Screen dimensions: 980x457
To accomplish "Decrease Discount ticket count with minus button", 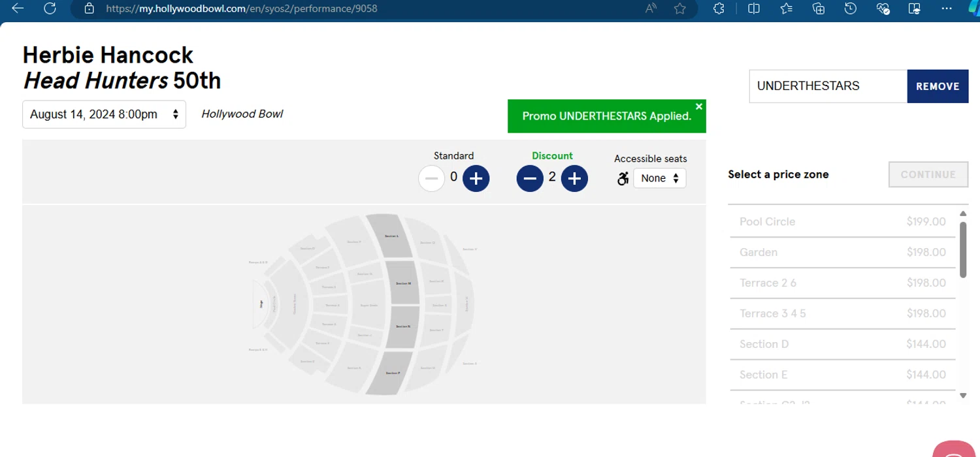I will tap(530, 178).
